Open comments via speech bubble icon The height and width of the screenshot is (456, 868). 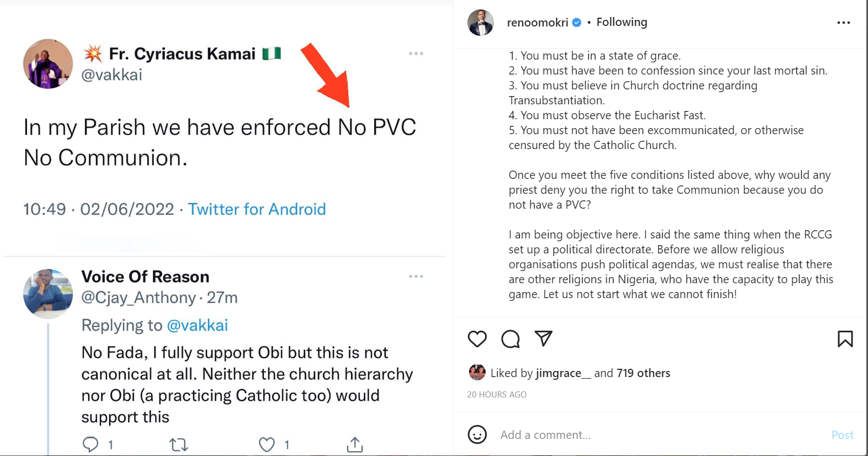510,338
